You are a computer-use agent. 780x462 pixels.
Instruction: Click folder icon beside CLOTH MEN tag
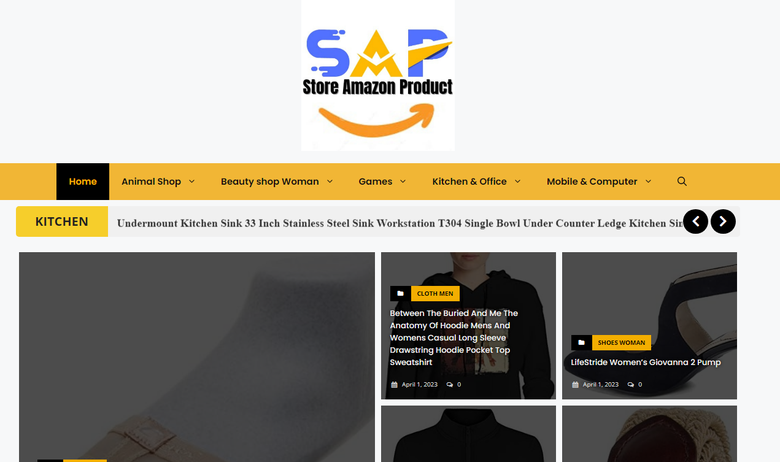tap(400, 293)
